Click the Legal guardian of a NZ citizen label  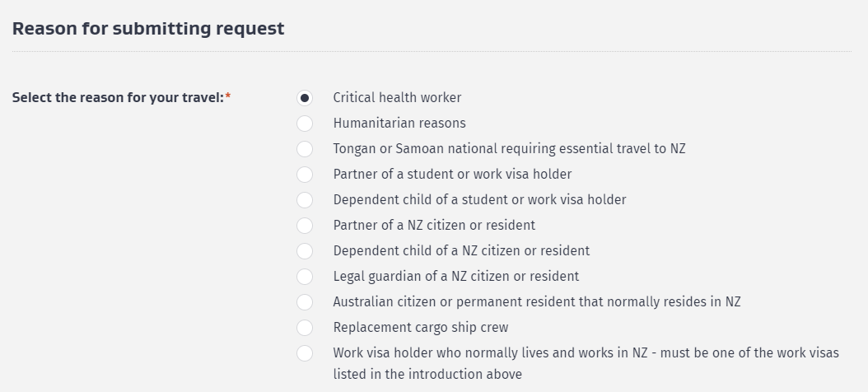[456, 276]
